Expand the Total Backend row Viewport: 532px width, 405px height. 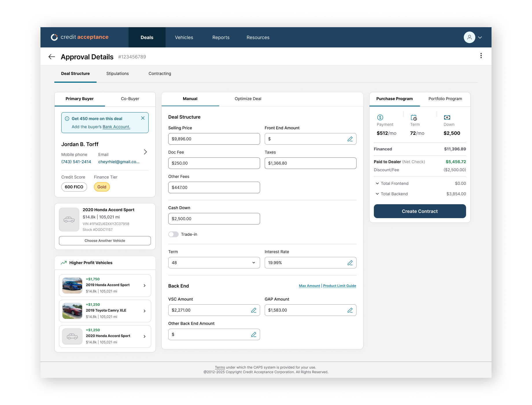420,194
